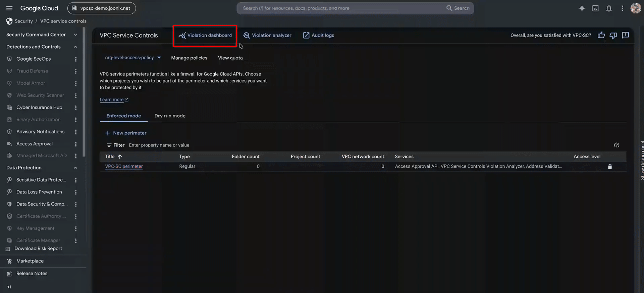Image resolution: width=644 pixels, height=293 pixels.
Task: Select Cyber Insurance Hub in sidebar
Action: tap(39, 108)
